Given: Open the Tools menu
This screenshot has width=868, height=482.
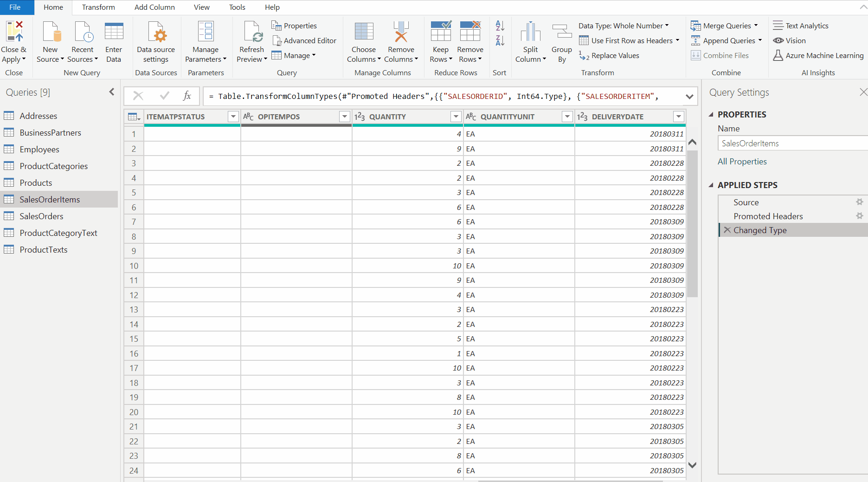Looking at the screenshot, I should pos(237,7).
